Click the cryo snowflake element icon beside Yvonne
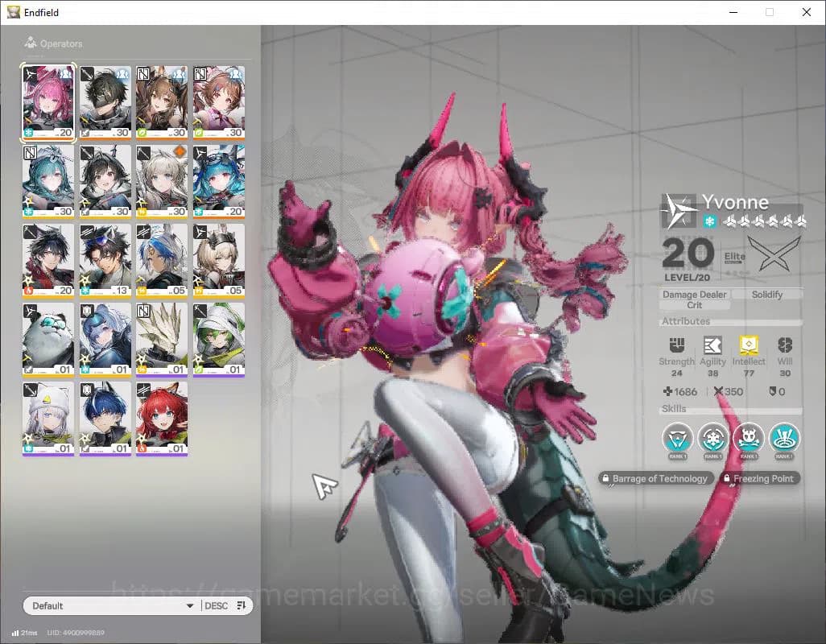Screen dimensions: 826x644 709,221
